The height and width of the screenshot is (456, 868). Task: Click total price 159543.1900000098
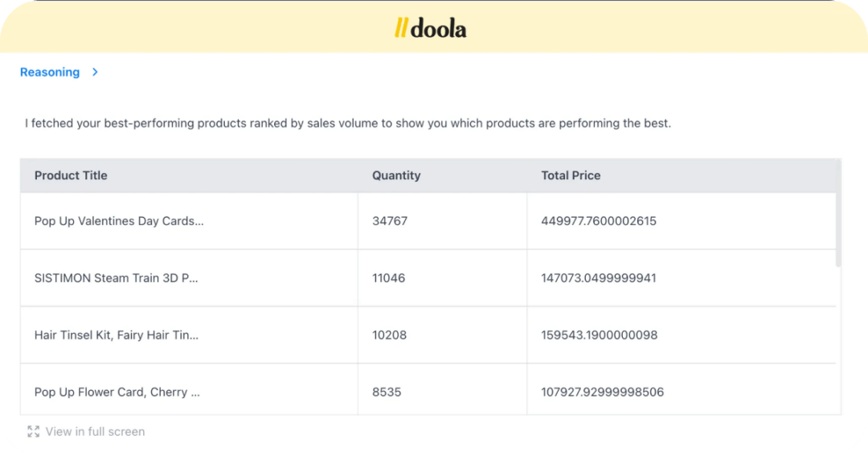600,335
